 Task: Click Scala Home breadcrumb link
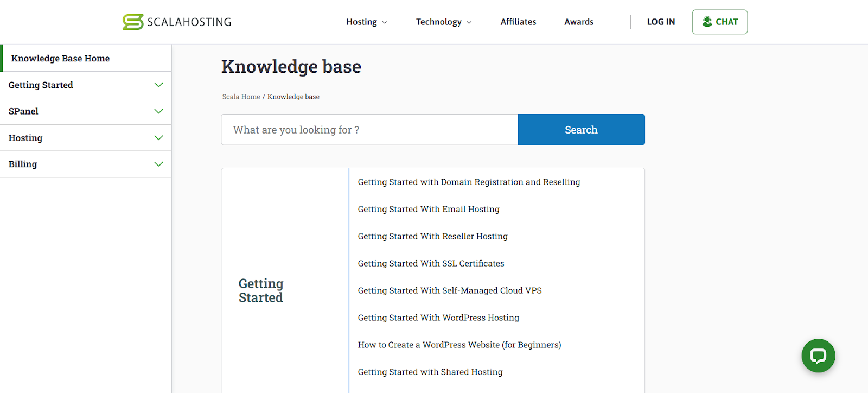coord(241,97)
